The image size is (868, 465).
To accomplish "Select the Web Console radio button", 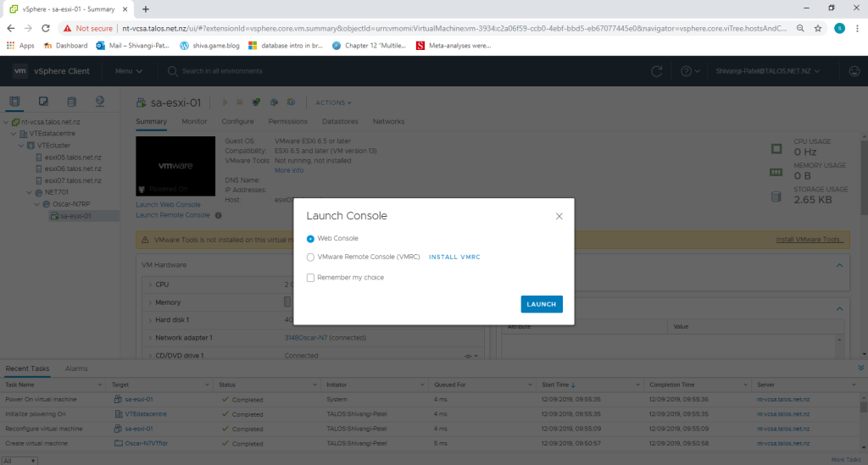I will click(x=310, y=239).
